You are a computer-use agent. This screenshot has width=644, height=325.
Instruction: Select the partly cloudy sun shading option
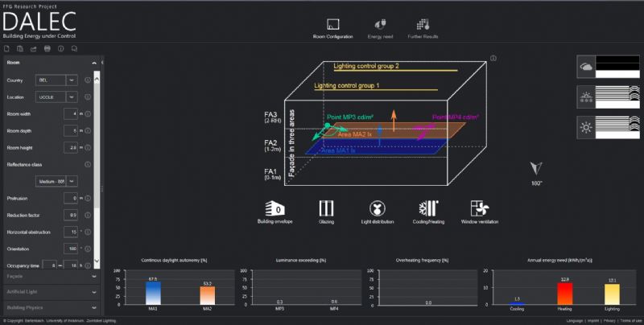coord(608,97)
